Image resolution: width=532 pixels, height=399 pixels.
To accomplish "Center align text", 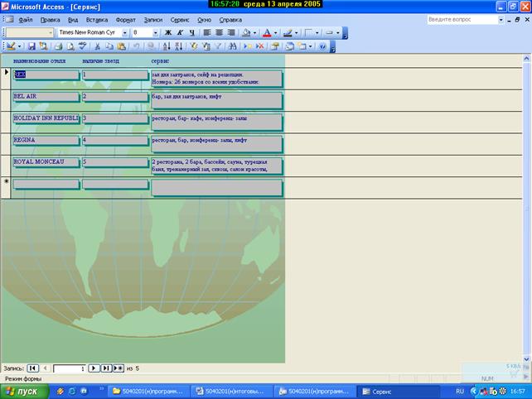I will click(x=219, y=32).
